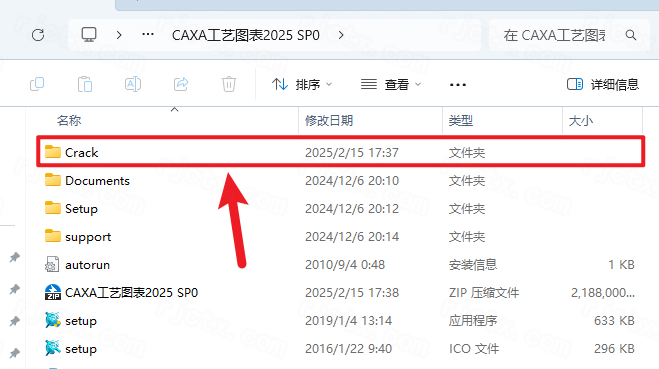659x369 pixels.
Task: Expand the chevron after CAXA工艺图表2025 SP0 breadcrumb
Action: (341, 35)
